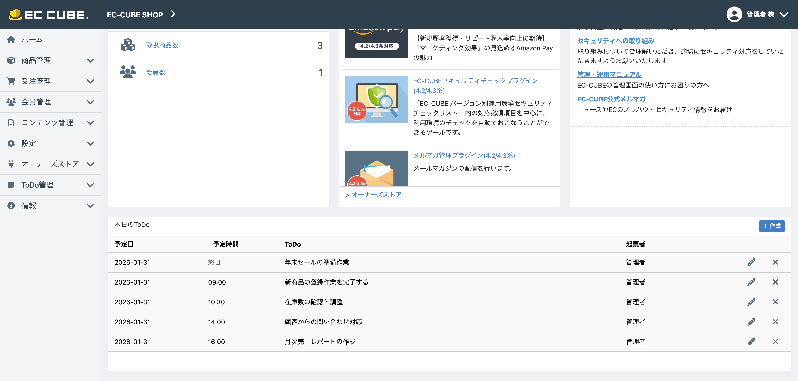Open the セキュリティへの取り組み link
The height and width of the screenshot is (381, 798).
pyautogui.click(x=616, y=41)
